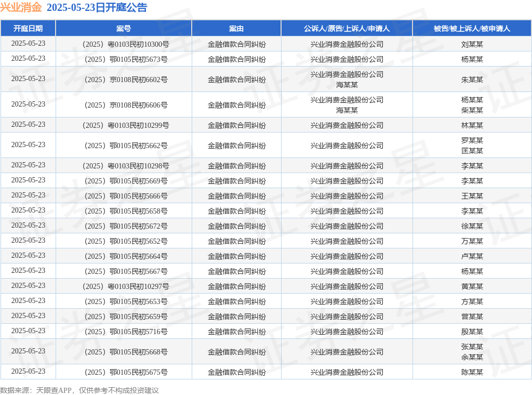The height and width of the screenshot is (395, 532).
Task: Click the 数据来源 天眼查APP footer note
Action: 79,390
